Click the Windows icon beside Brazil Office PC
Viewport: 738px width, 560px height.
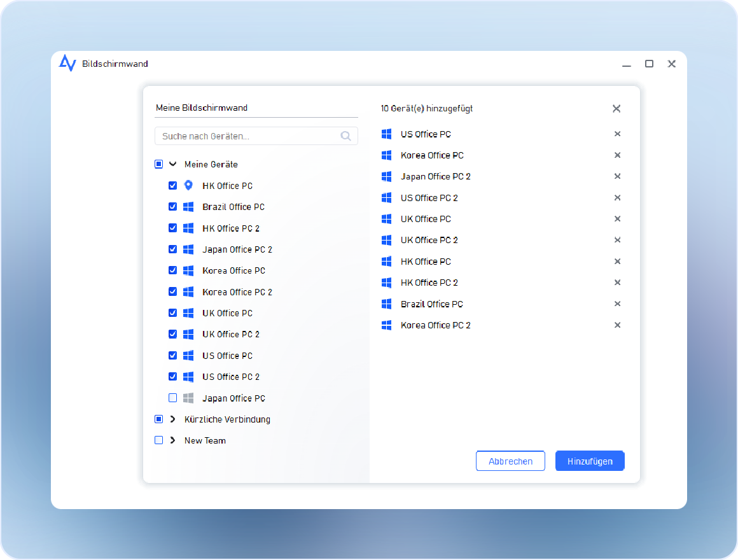(188, 207)
